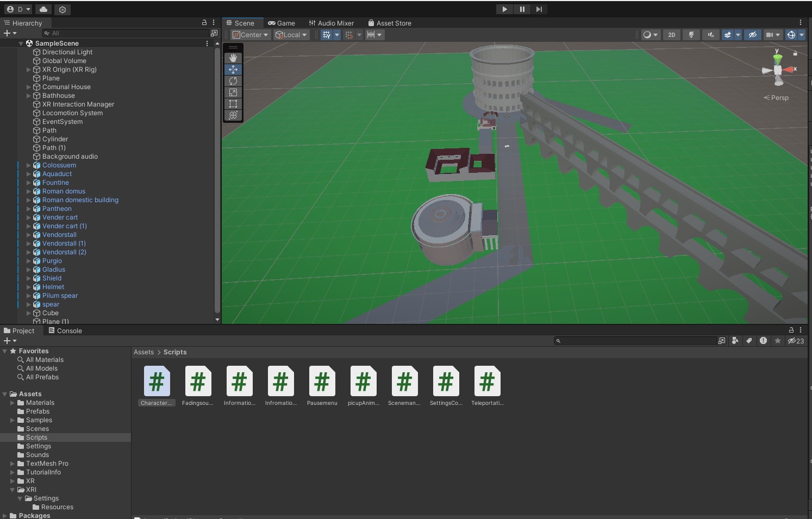Select All Prefabs in Favorites
The image size is (812, 519).
42,377
